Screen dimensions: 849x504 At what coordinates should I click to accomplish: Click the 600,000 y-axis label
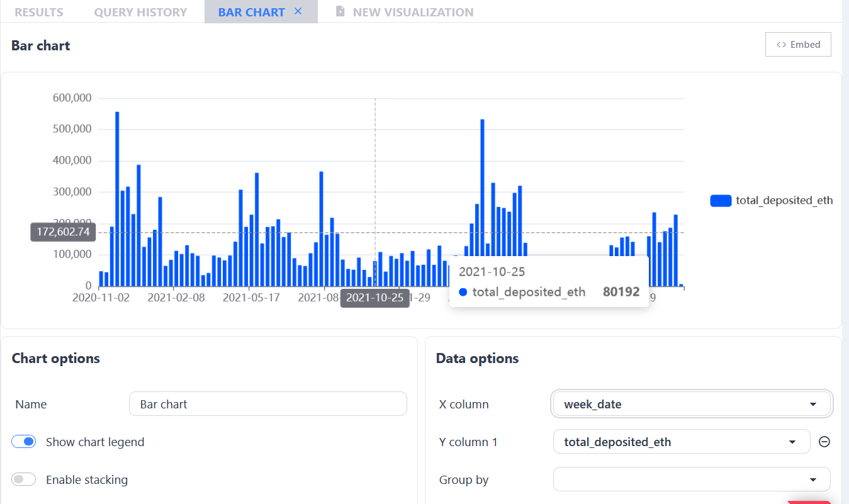(72, 98)
